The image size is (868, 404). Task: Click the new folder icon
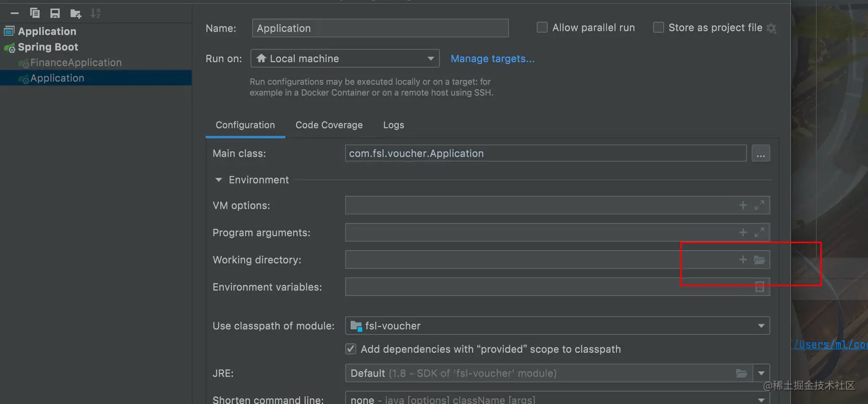(x=75, y=13)
